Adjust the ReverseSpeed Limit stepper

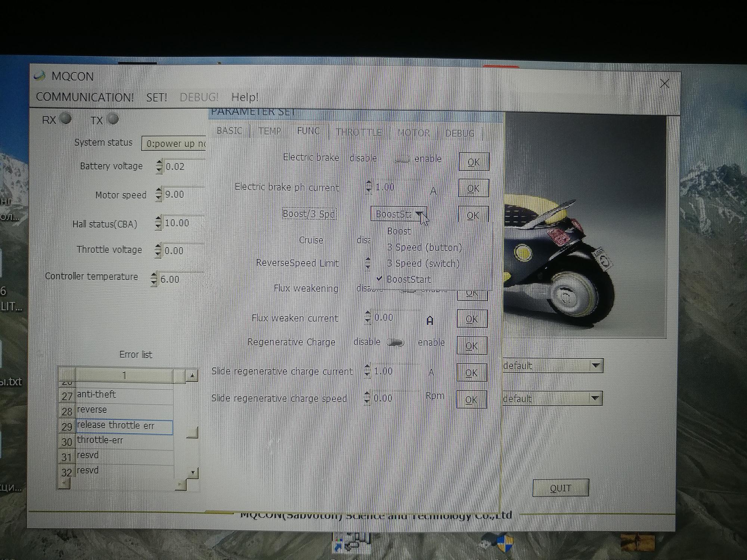click(368, 263)
